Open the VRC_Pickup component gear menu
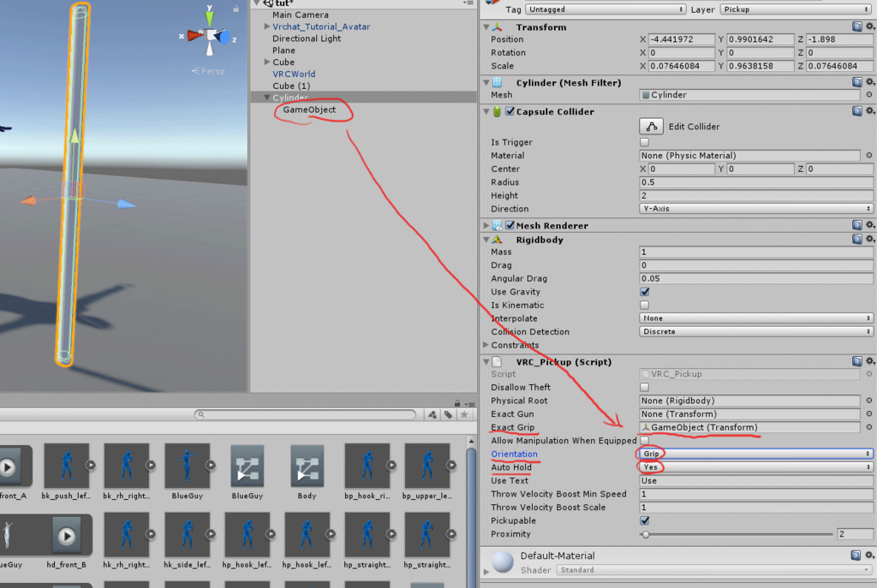This screenshot has height=588, width=877. pos(870,361)
